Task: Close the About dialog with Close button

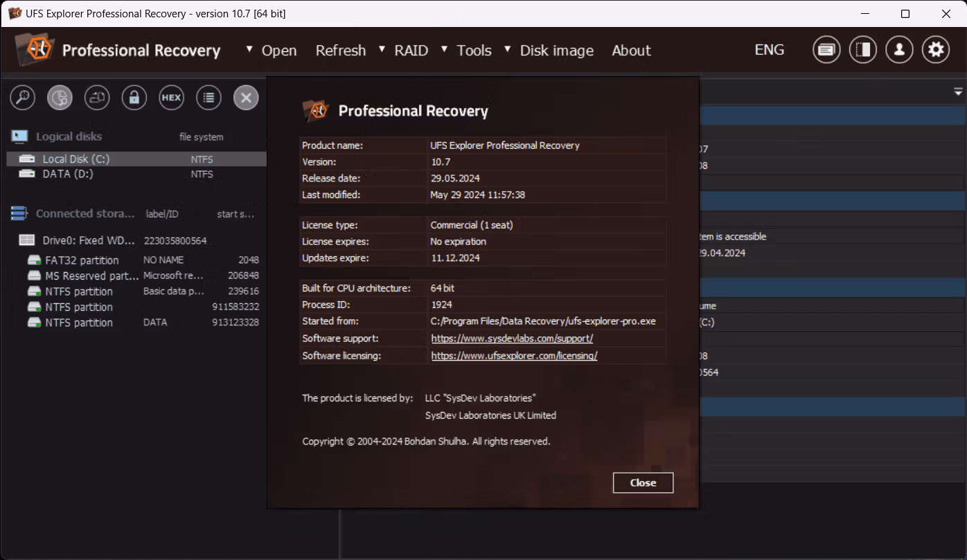Action: 643,482
